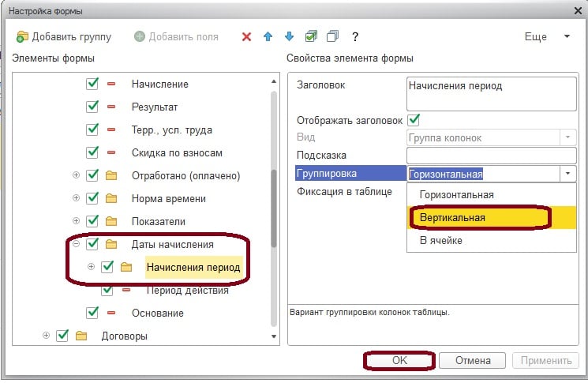Click the Add group icon button
The height and width of the screenshot is (383, 588).
point(64,37)
